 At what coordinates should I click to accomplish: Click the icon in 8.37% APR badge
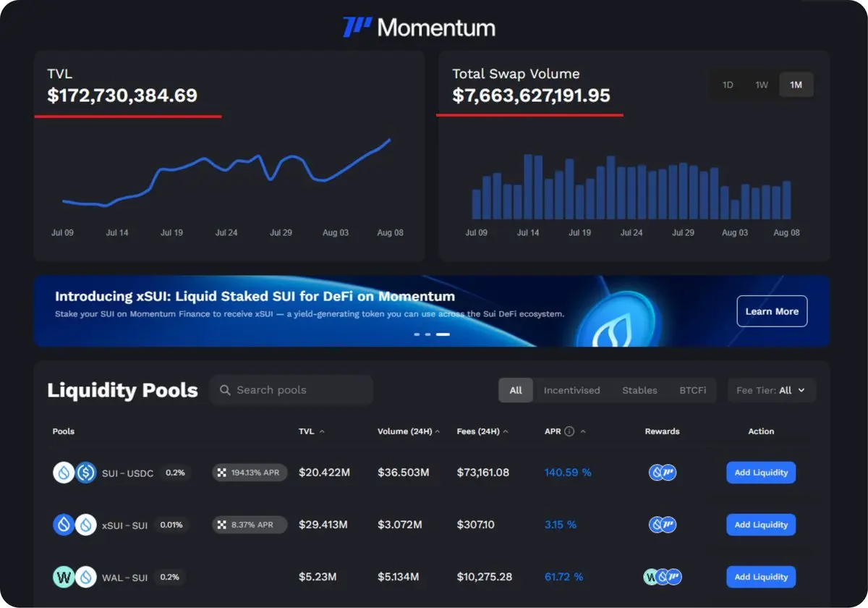point(222,525)
